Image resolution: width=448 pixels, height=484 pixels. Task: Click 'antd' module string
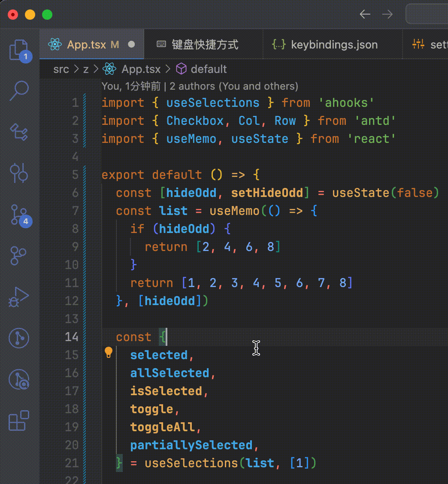375,121
